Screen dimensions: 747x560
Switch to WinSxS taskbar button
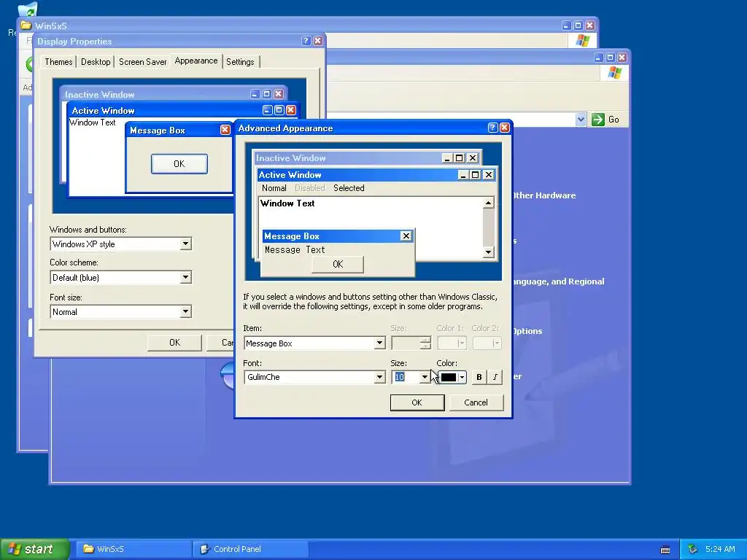click(134, 549)
